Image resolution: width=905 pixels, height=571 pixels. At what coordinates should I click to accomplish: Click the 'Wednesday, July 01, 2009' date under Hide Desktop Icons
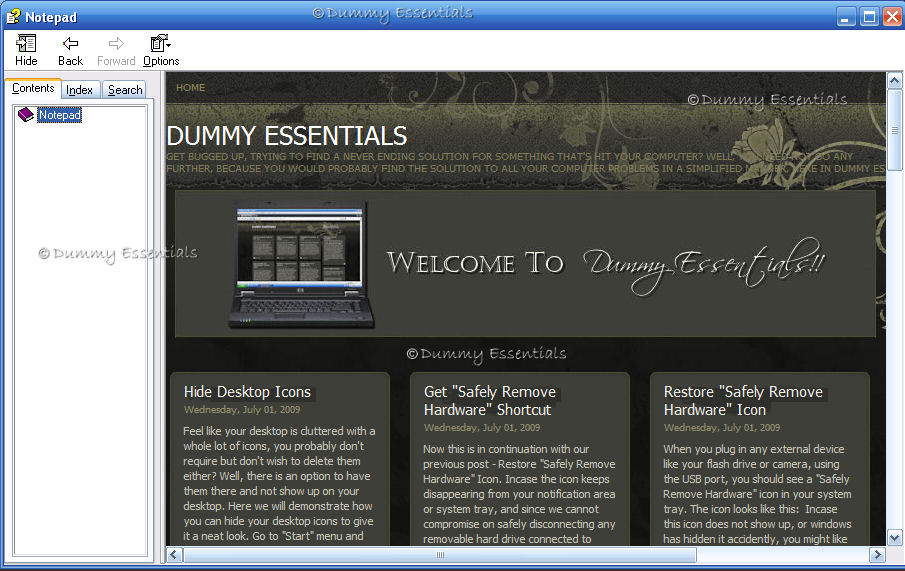(242, 410)
